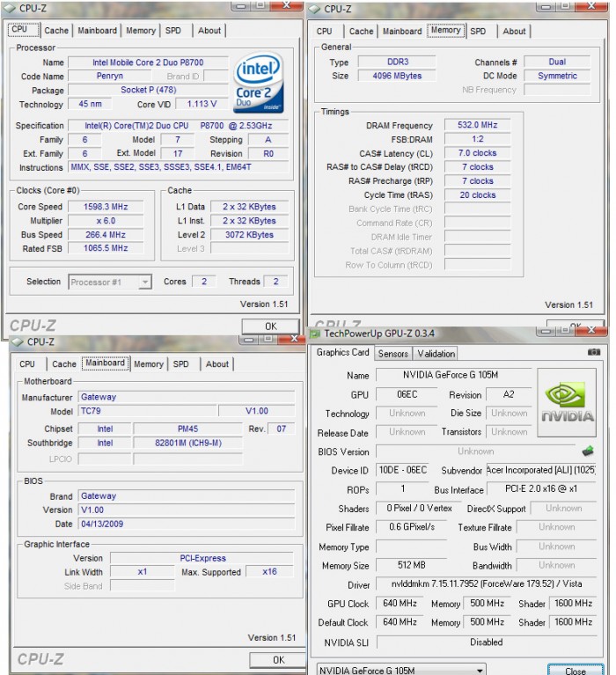This screenshot has height=675, width=616.
Task: Open SPD tab in top-left CPU-Z window
Action: tap(173, 31)
